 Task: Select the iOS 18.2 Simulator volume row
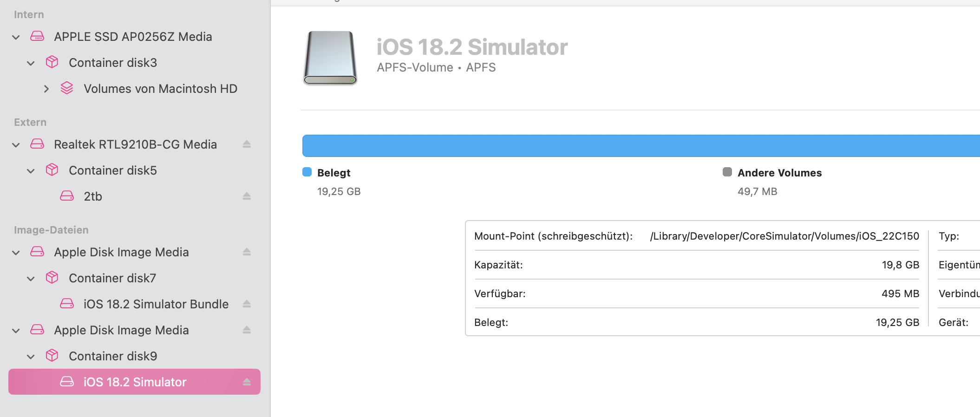[134, 382]
